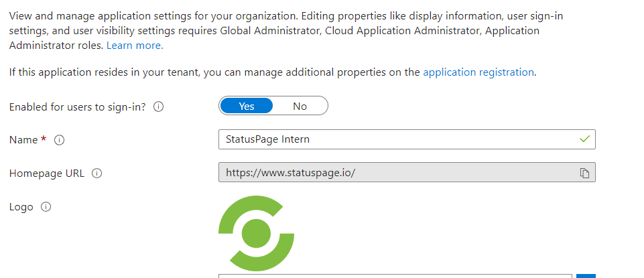Click the Homepage URL label text
The image size is (644, 278).
coord(47,173)
